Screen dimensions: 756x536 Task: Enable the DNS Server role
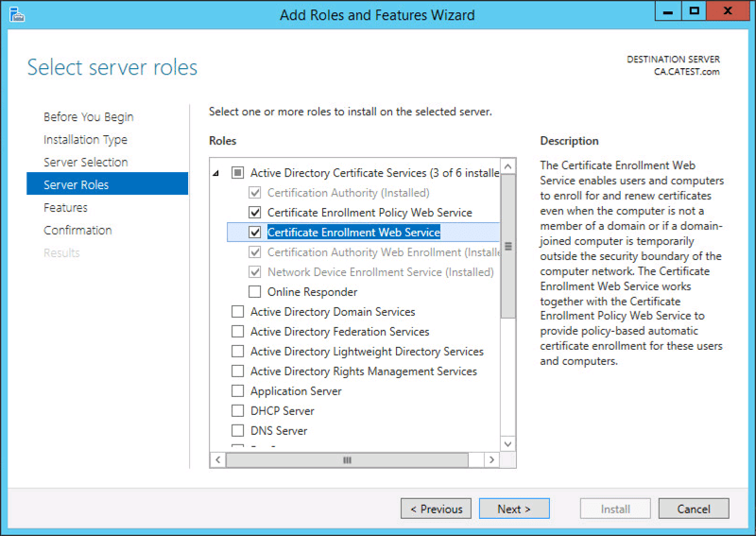pyautogui.click(x=238, y=430)
